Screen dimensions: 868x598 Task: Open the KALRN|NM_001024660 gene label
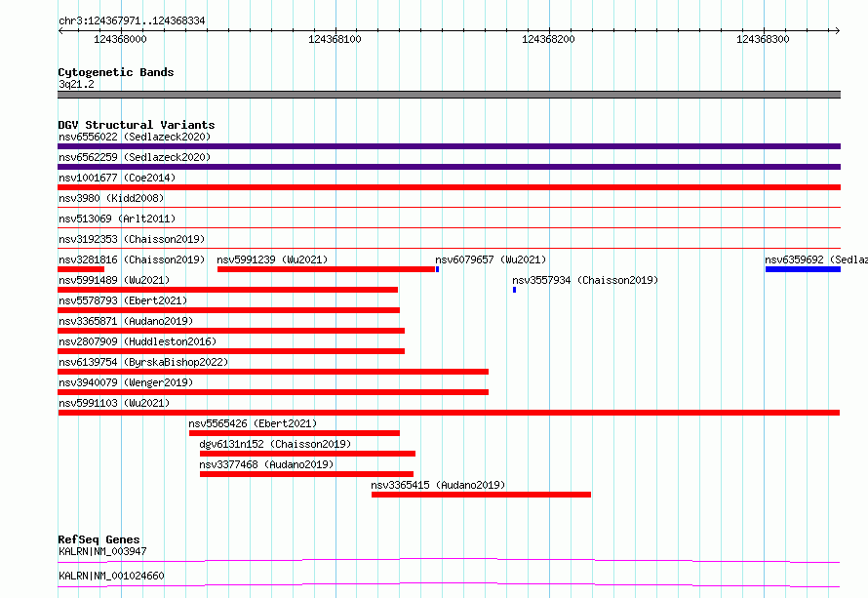111,576
